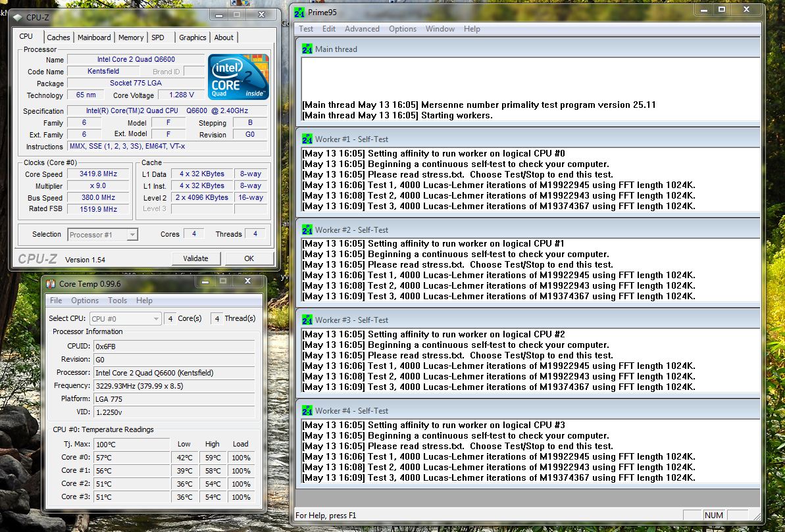Open the Edit menu in Prime95

click(329, 29)
